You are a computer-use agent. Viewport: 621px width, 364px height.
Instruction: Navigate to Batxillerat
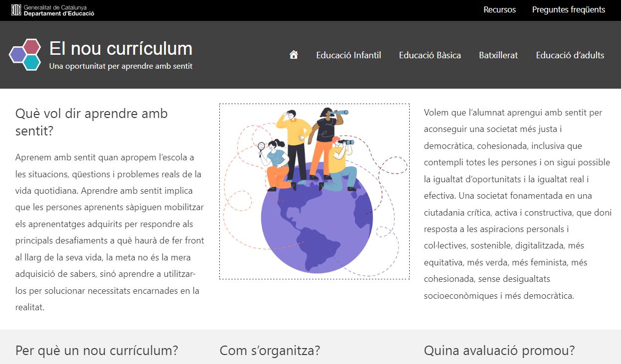click(x=498, y=55)
